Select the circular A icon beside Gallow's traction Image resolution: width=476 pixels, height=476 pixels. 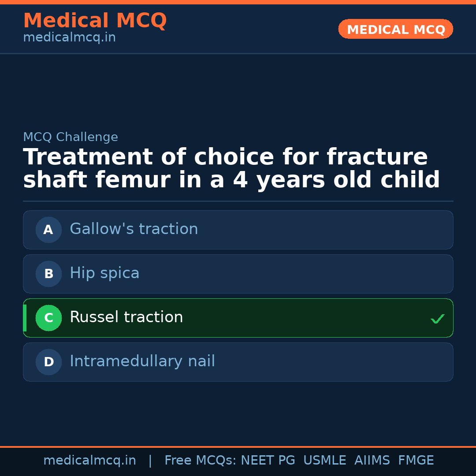click(48, 230)
